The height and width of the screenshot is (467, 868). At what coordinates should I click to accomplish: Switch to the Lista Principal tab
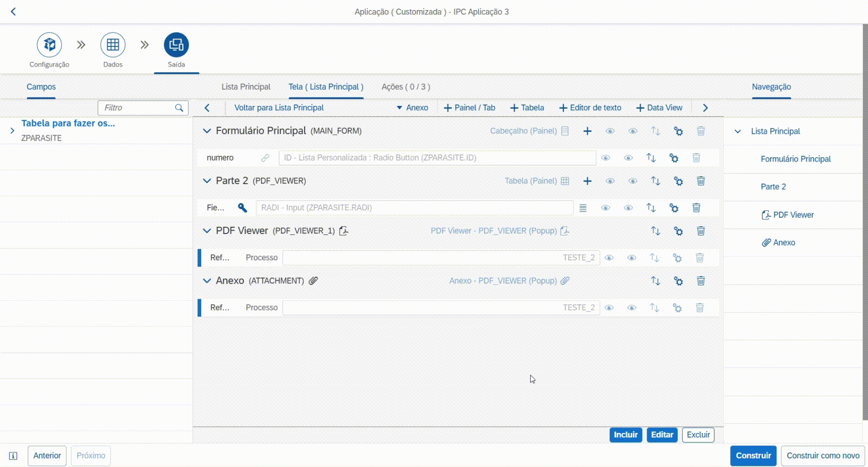[246, 87]
